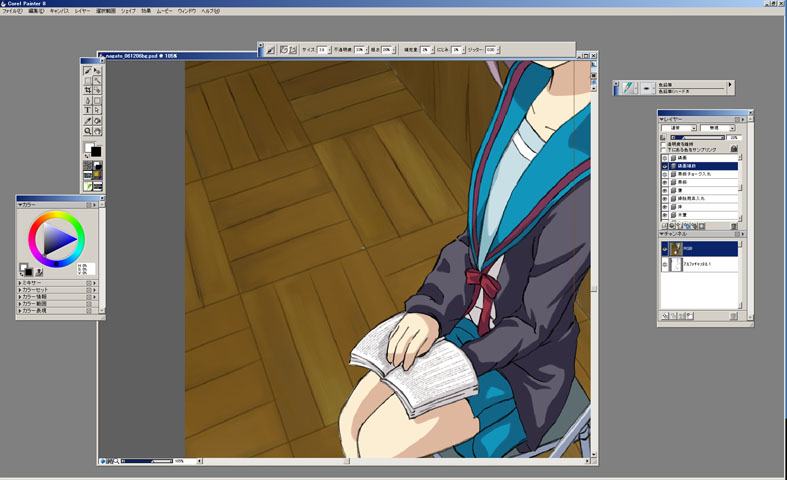This screenshot has height=480, width=787.
Task: Expand the カラー情報 panel
Action: click(x=20, y=297)
